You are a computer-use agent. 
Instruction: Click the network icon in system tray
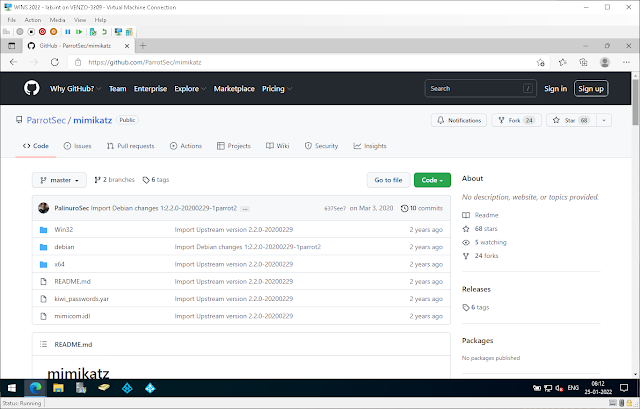[x=548, y=388]
